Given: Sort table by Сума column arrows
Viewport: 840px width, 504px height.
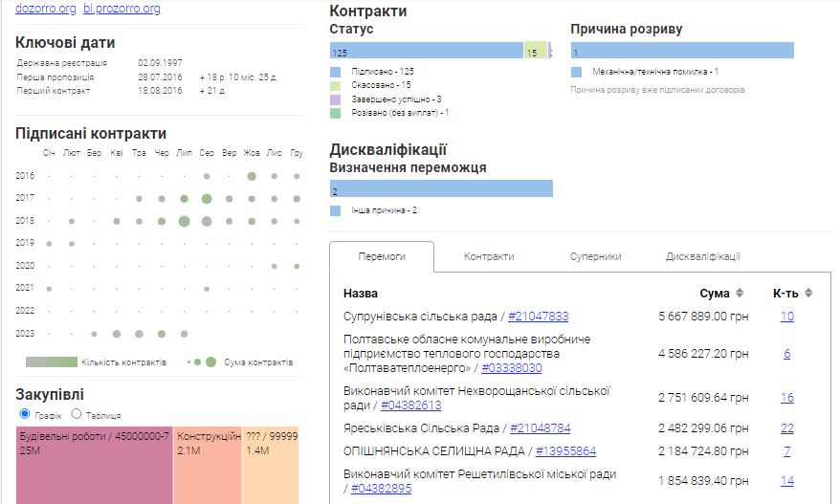Looking at the screenshot, I should pyautogui.click(x=739, y=294).
